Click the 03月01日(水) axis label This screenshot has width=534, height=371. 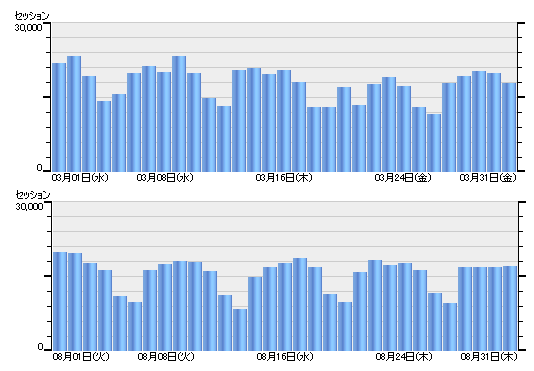pos(80,177)
